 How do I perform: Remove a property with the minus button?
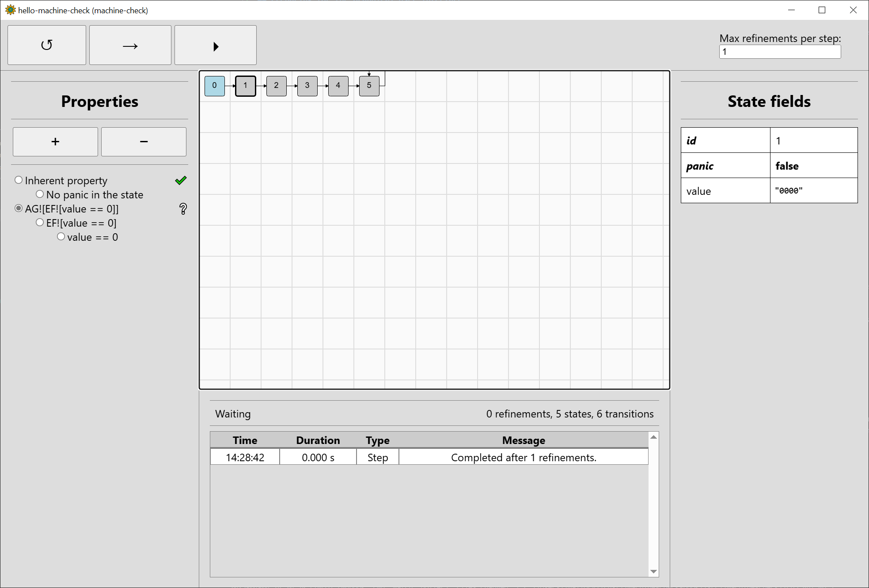pyautogui.click(x=144, y=142)
